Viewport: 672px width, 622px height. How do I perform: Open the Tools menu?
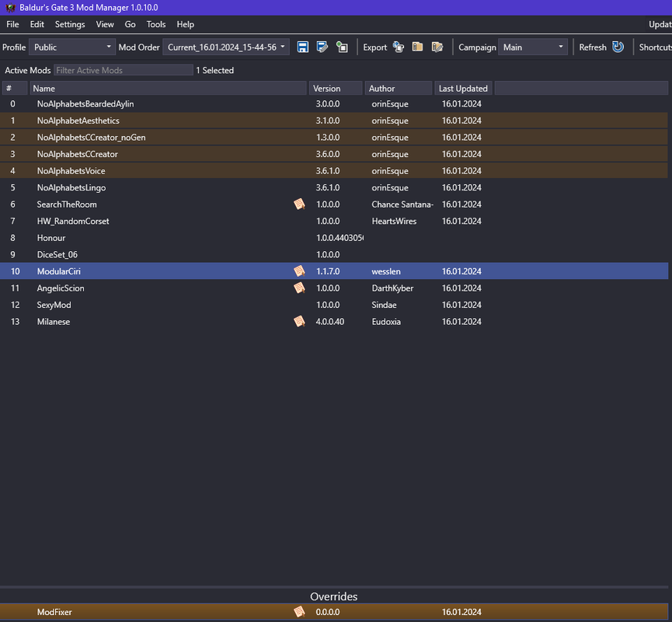point(156,24)
